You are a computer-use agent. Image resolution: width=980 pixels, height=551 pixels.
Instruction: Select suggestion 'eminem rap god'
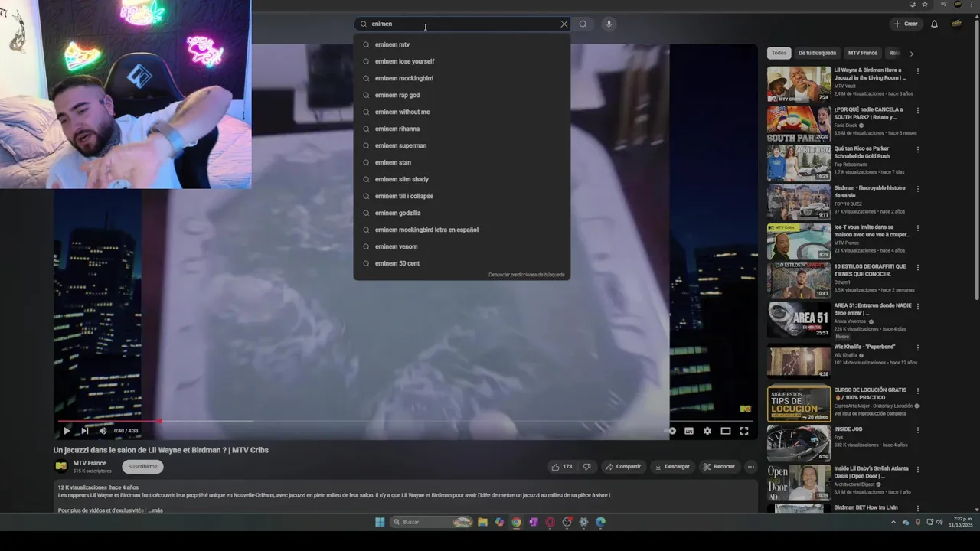462,95
